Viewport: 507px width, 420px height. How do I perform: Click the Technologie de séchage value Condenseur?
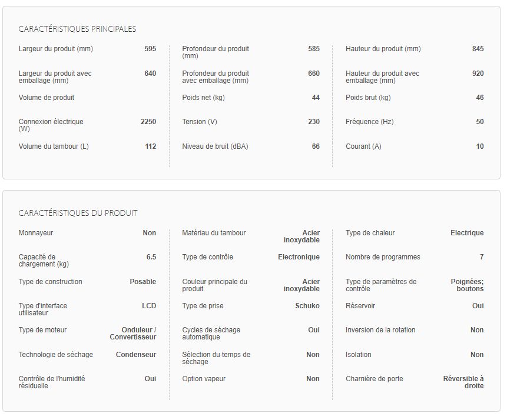coord(136,355)
